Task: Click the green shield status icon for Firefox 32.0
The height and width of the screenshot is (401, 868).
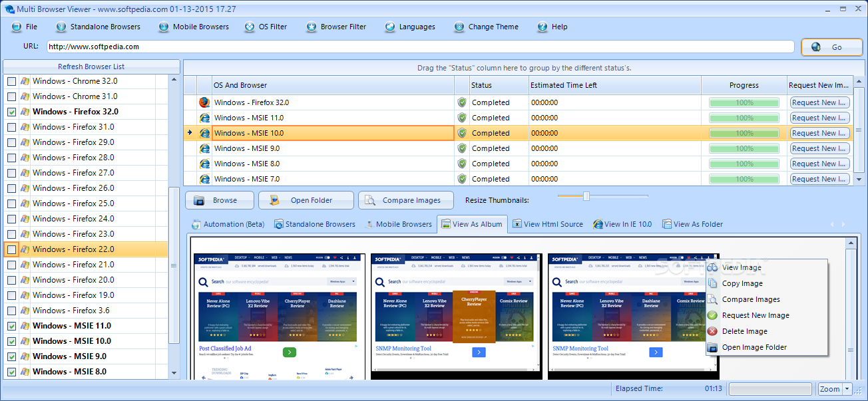Action: point(462,102)
